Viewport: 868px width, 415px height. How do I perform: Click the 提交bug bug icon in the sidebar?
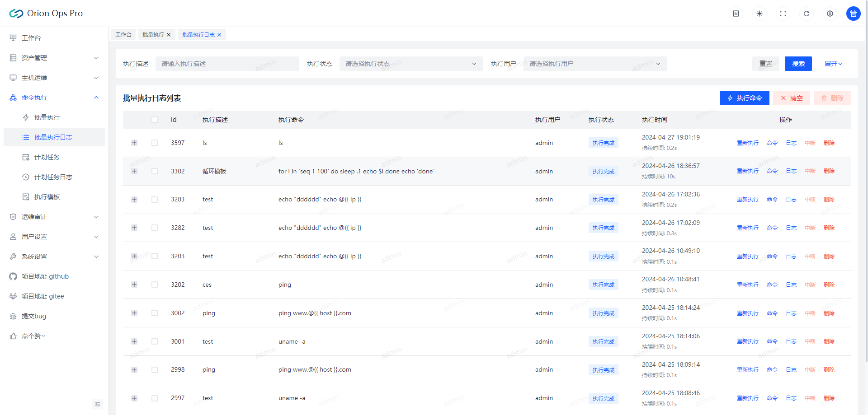click(13, 316)
